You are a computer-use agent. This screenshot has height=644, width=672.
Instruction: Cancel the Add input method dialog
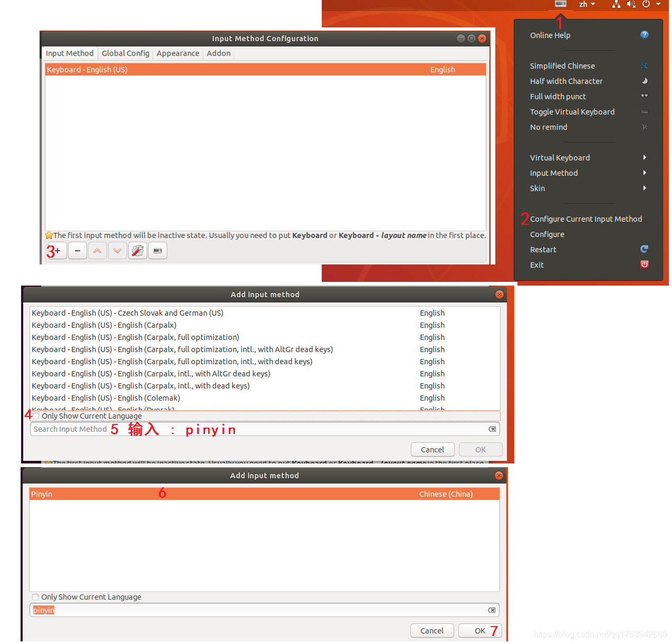[x=433, y=449]
